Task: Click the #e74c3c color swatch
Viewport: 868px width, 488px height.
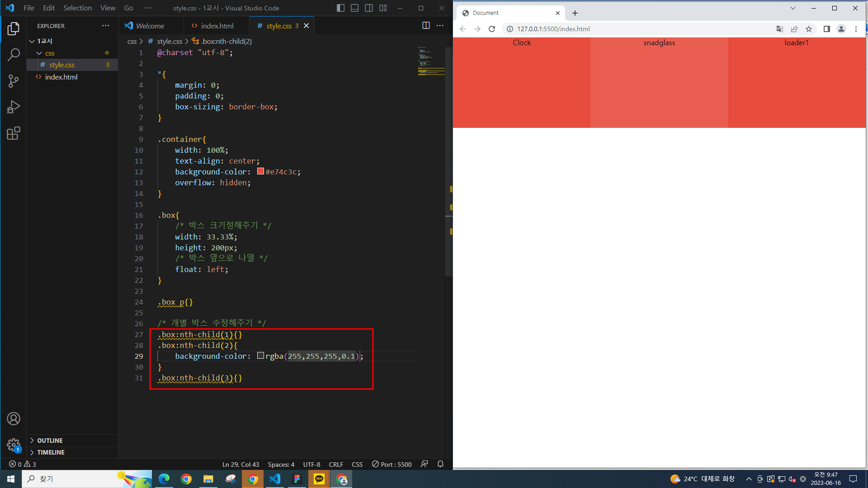Action: [260, 171]
